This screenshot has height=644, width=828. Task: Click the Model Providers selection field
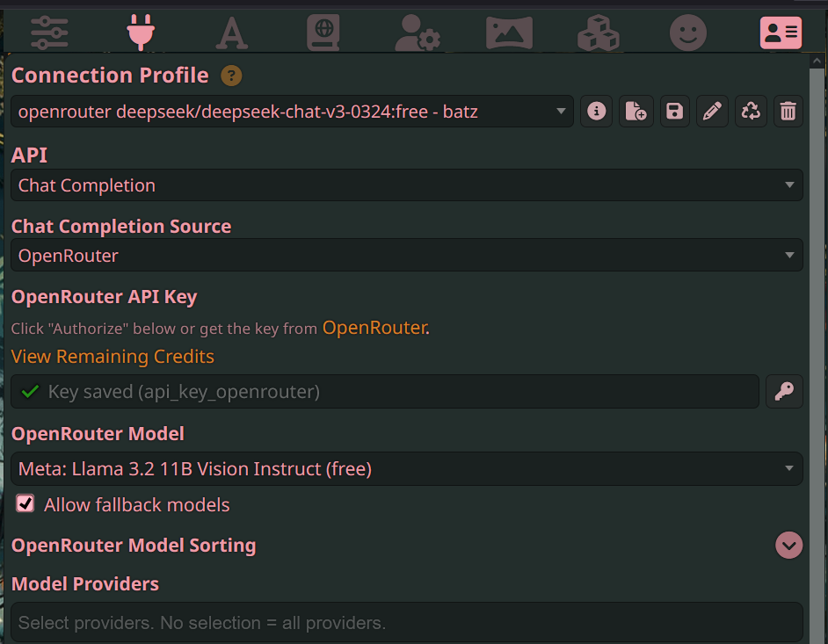pyautogui.click(x=407, y=622)
